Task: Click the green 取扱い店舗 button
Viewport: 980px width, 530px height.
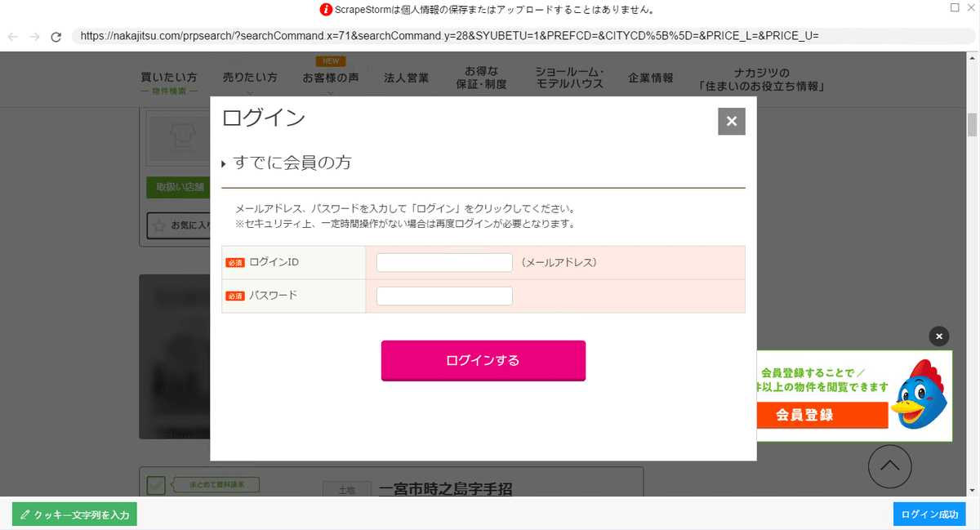Action: pos(178,186)
